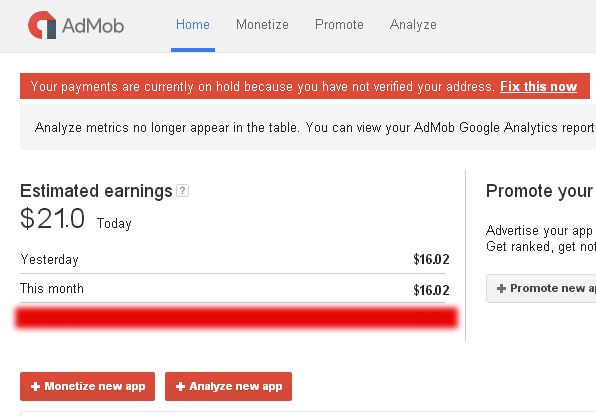Select the Analyze tab
The height and width of the screenshot is (416, 596).
pyautogui.click(x=413, y=25)
